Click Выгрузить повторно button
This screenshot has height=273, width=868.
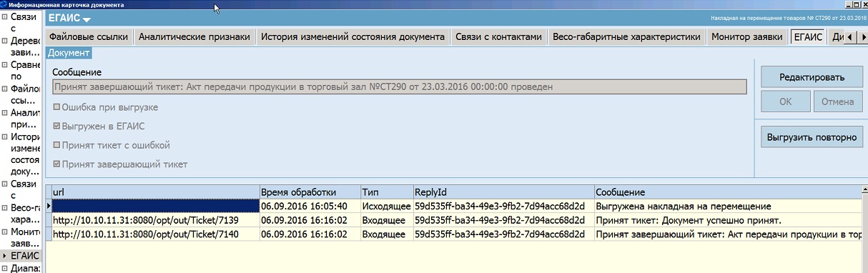point(812,136)
